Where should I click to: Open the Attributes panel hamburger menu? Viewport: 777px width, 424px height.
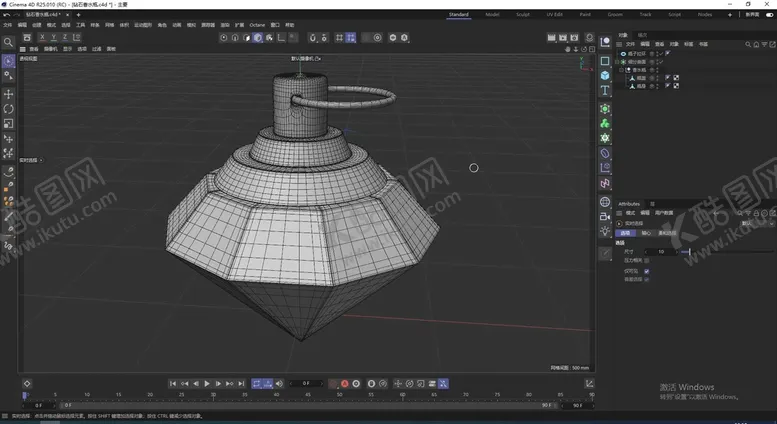(x=619, y=213)
